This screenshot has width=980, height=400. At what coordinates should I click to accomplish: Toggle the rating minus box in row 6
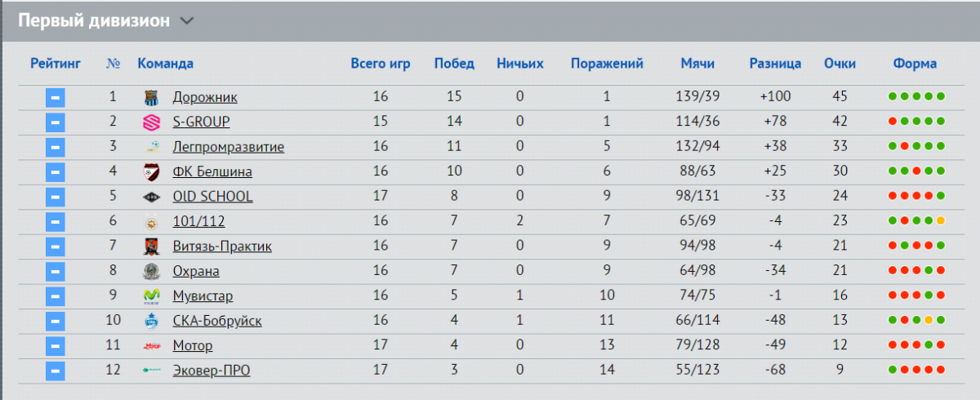click(55, 221)
